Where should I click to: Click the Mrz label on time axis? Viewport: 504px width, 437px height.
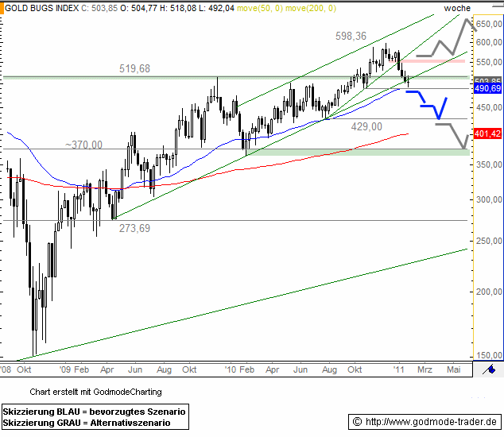pos(425,369)
